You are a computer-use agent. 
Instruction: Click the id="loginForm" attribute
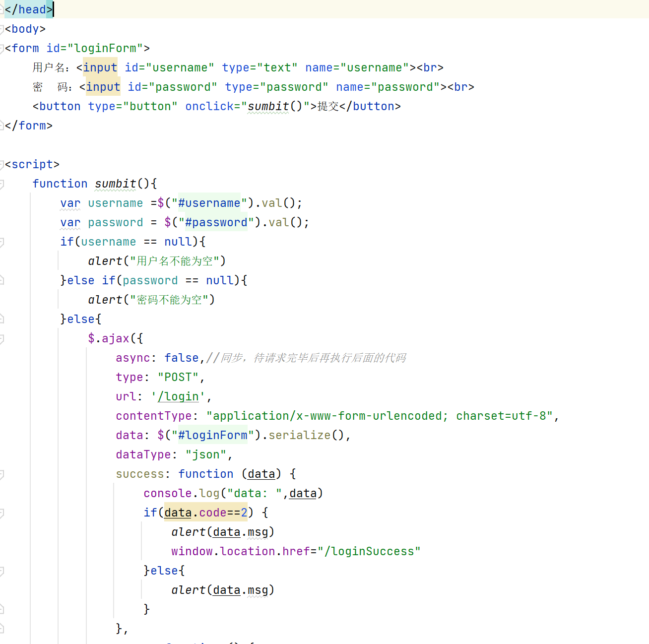point(95,48)
